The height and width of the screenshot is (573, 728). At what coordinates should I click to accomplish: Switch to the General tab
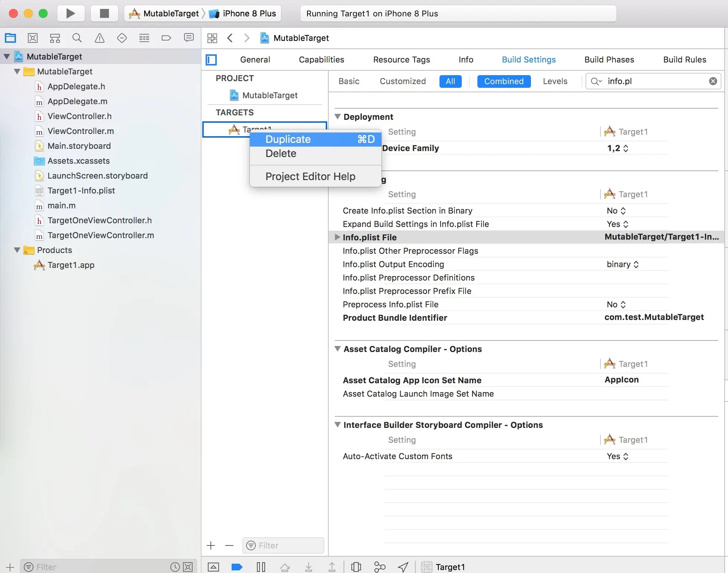255,60
